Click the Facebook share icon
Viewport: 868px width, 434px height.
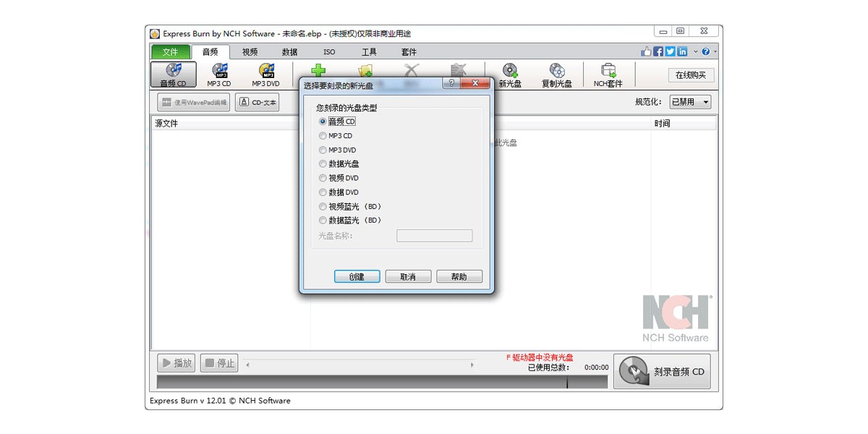coord(658,51)
